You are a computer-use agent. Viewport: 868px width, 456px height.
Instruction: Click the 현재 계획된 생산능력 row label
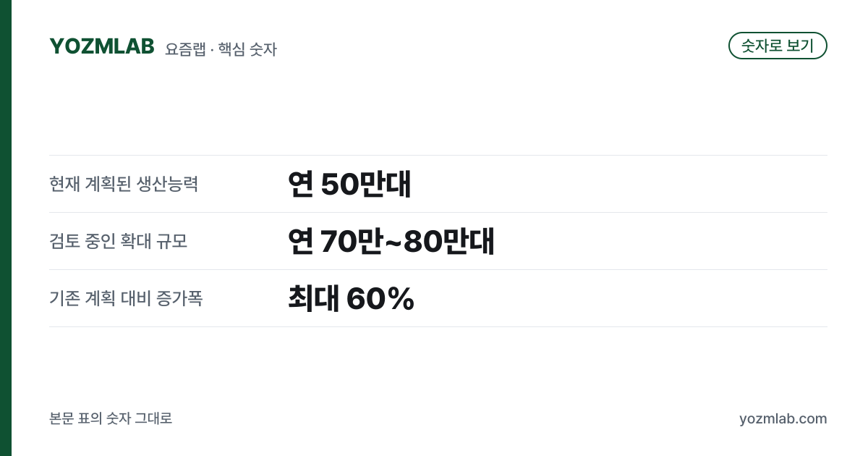pyautogui.click(x=124, y=184)
